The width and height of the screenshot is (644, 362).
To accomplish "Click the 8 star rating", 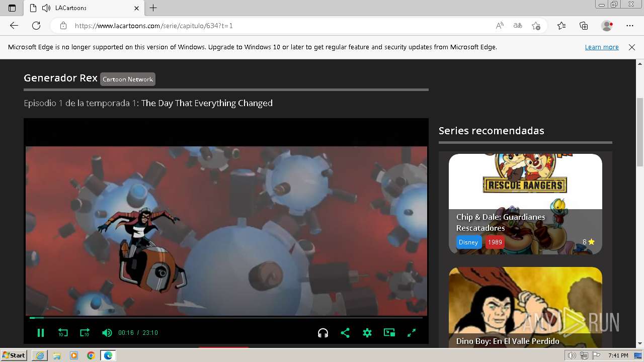I will pos(589,242).
